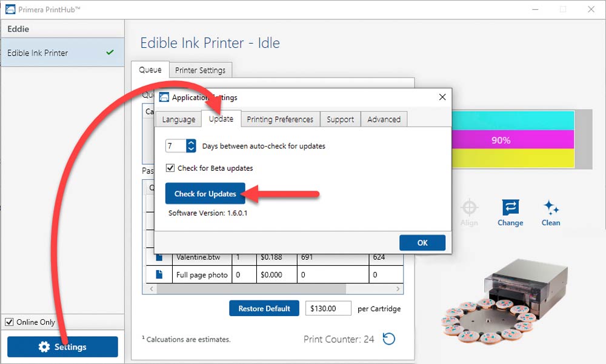Click the Primera PrintHub title bar icon
This screenshot has width=606, height=364.
pyautogui.click(x=10, y=9)
